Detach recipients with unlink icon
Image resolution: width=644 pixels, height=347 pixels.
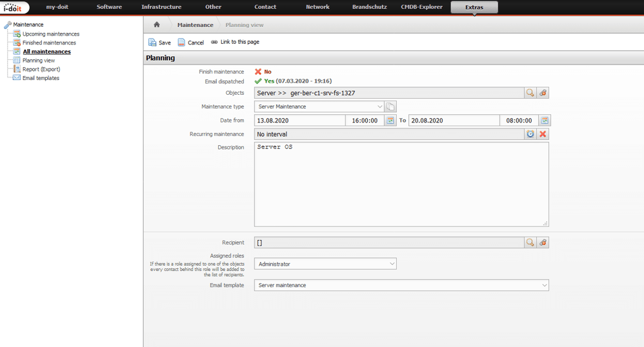tap(543, 243)
